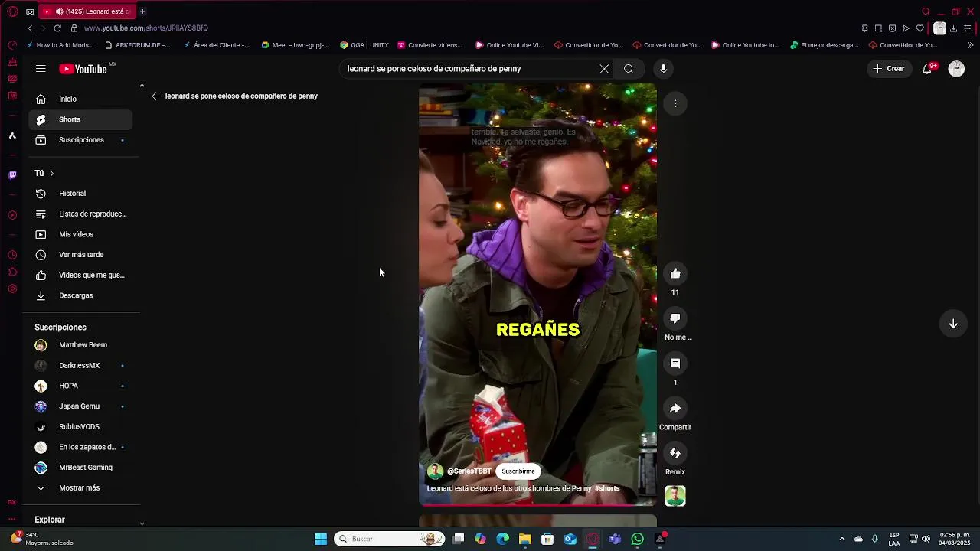Select Inicio in the sidebar

click(80, 99)
